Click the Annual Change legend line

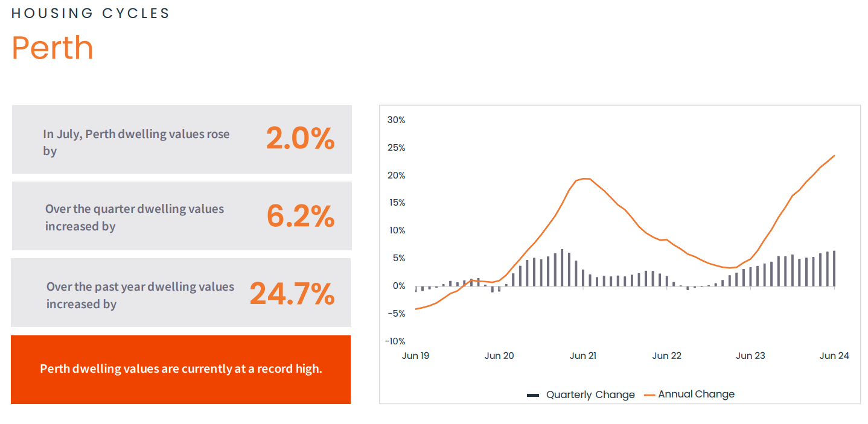[x=649, y=395]
